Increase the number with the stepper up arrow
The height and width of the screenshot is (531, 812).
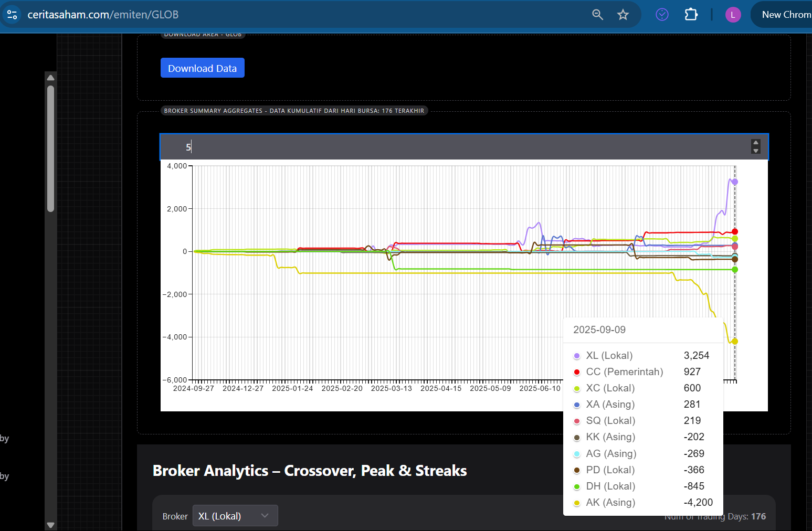(x=756, y=143)
